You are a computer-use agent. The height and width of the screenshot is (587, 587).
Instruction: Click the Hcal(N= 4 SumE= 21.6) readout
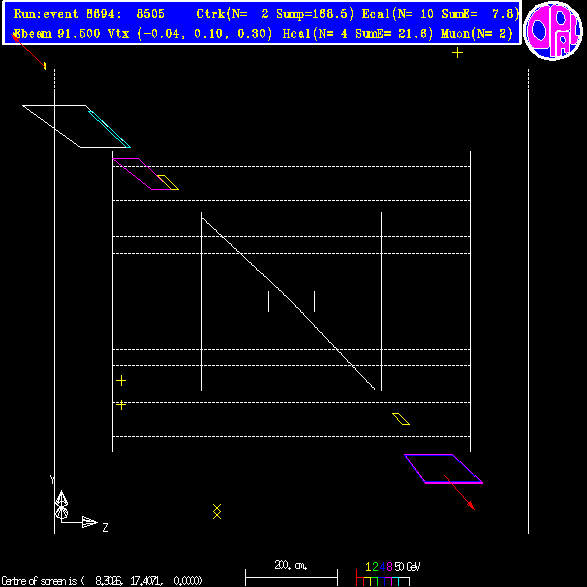point(358,34)
